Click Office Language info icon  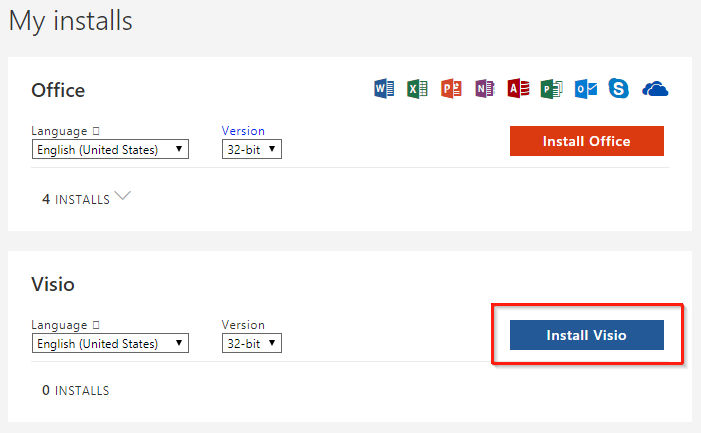click(96, 131)
